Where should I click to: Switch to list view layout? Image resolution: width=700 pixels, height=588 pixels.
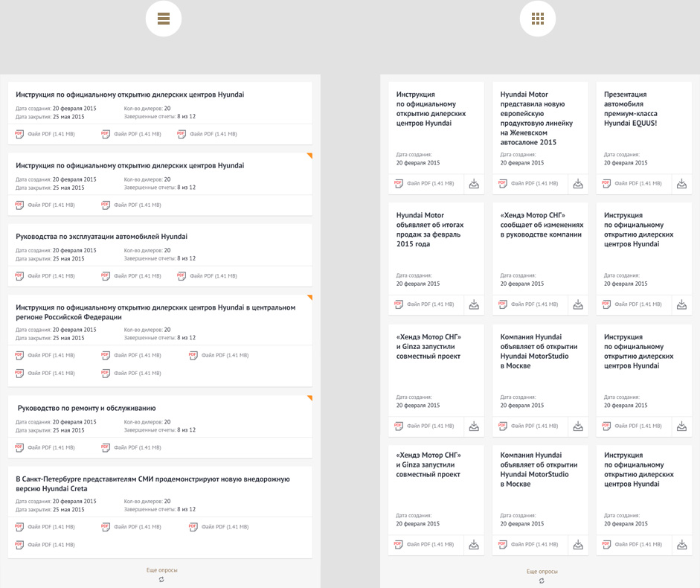164,19
